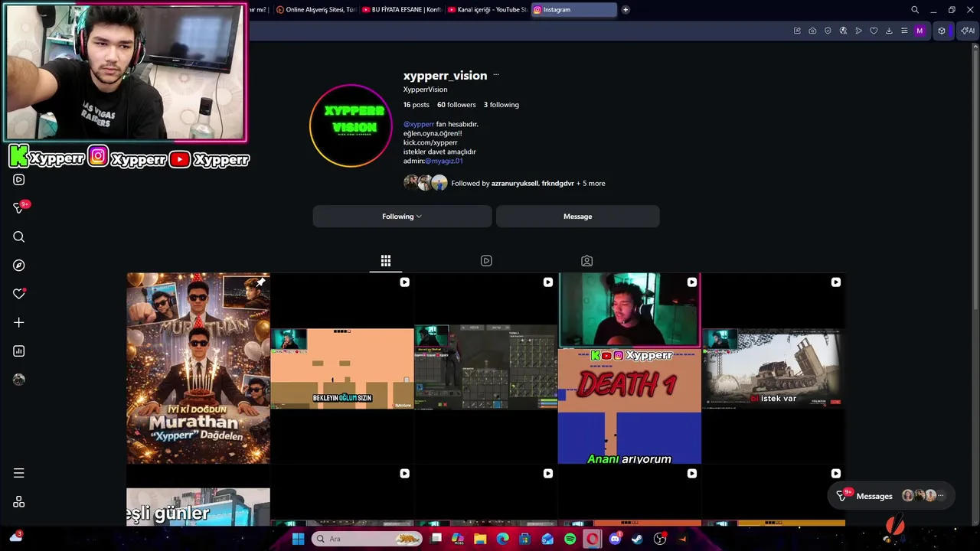Open the purple M profile icon

coord(920,31)
